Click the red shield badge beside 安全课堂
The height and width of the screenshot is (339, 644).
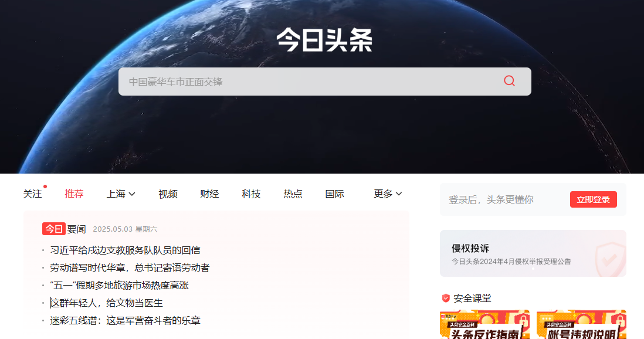[x=446, y=299]
